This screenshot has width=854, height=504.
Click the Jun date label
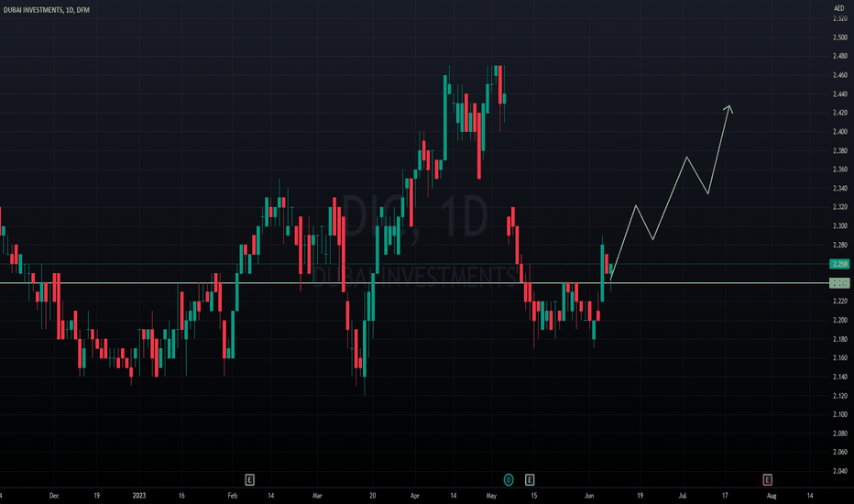click(589, 496)
